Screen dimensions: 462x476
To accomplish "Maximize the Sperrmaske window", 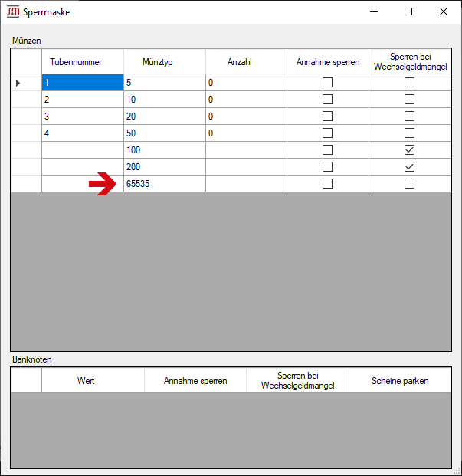I will [x=408, y=11].
